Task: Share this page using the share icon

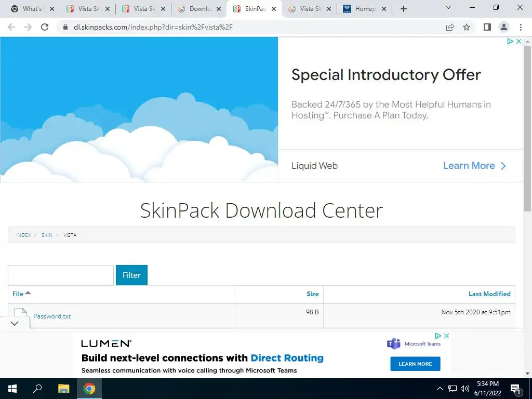Action: (x=450, y=27)
